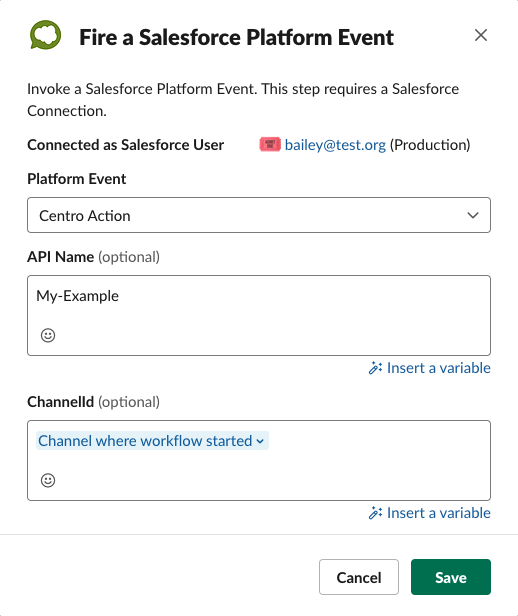Viewport: 518px width, 616px height.
Task: Click the red ticket icon beside bailey@test.org
Action: pyautogui.click(x=270, y=144)
